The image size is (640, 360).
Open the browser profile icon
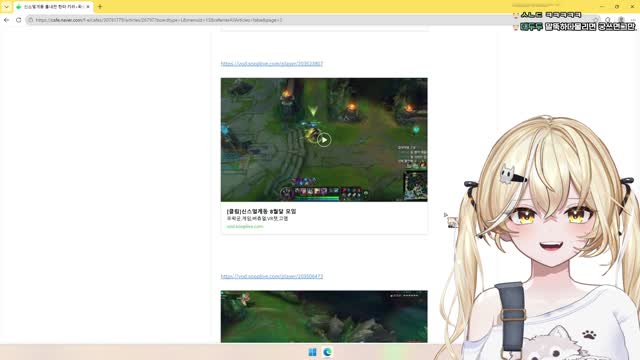click(621, 20)
